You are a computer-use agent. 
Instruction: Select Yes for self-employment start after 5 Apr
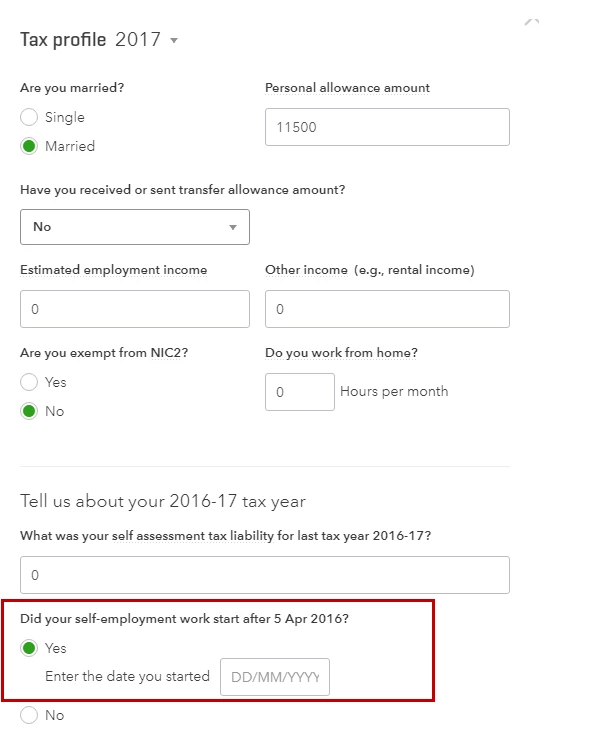coord(29,648)
